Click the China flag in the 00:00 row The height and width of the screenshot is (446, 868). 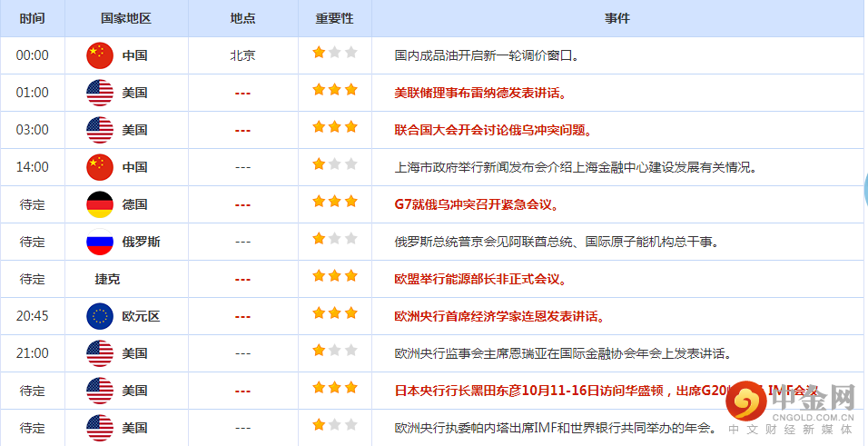pyautogui.click(x=100, y=55)
